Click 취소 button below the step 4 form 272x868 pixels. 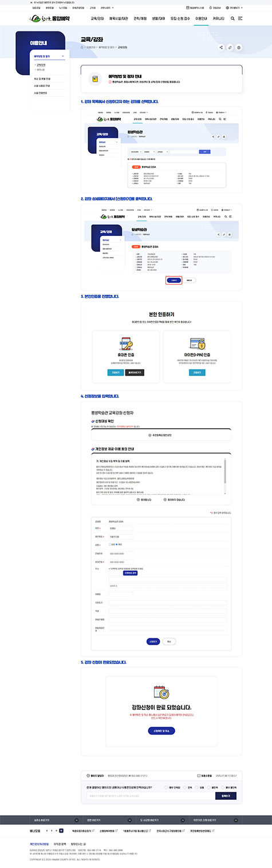coord(169,642)
